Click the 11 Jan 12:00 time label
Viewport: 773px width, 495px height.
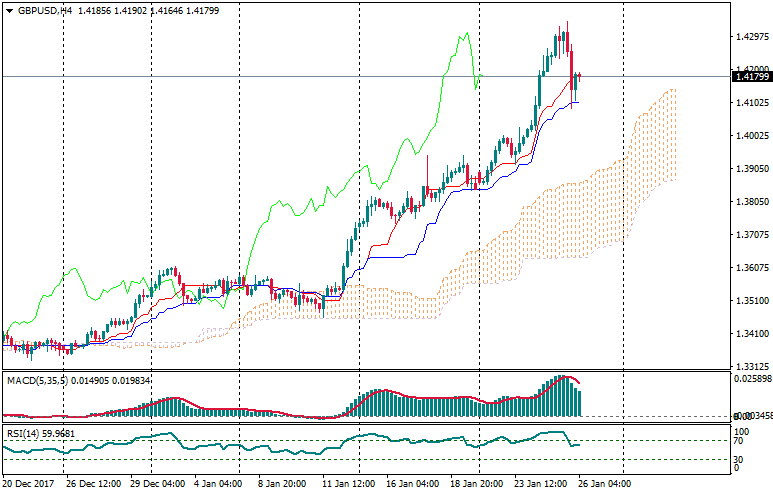pyautogui.click(x=350, y=484)
